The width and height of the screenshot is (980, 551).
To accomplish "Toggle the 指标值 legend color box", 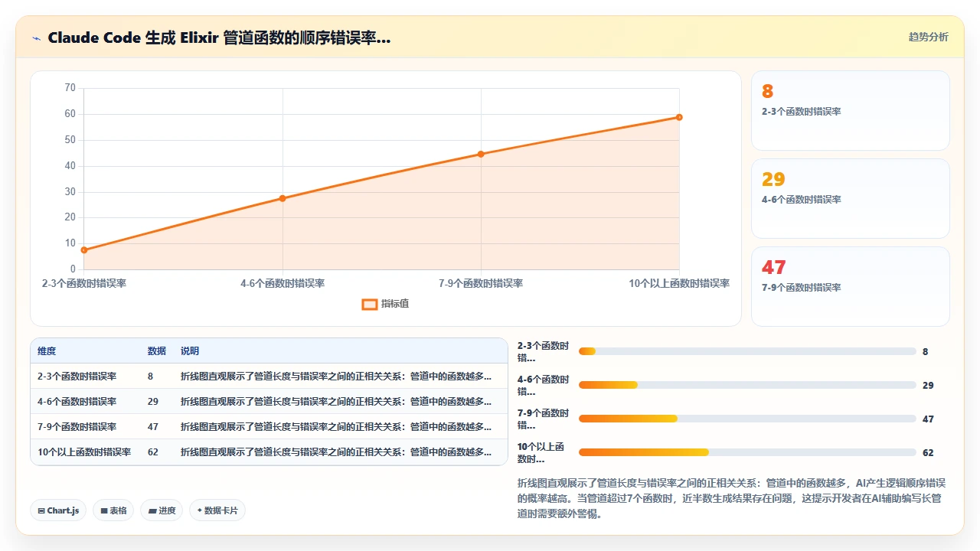I will click(x=369, y=304).
